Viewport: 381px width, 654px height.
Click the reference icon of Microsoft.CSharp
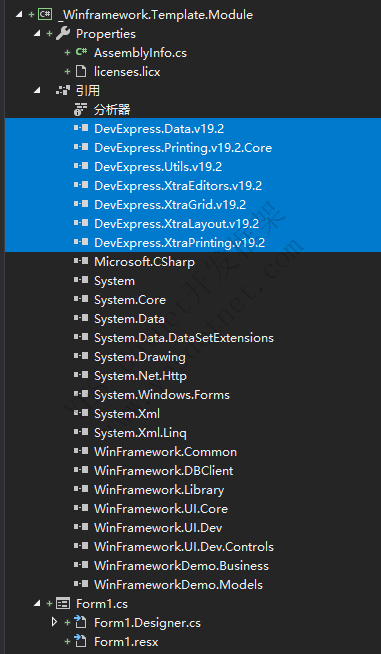(81, 261)
